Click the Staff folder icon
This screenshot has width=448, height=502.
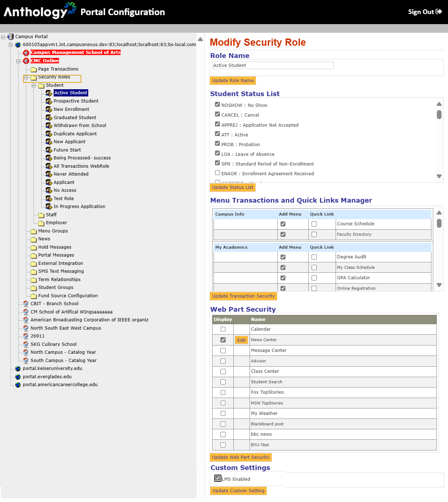[41, 215]
